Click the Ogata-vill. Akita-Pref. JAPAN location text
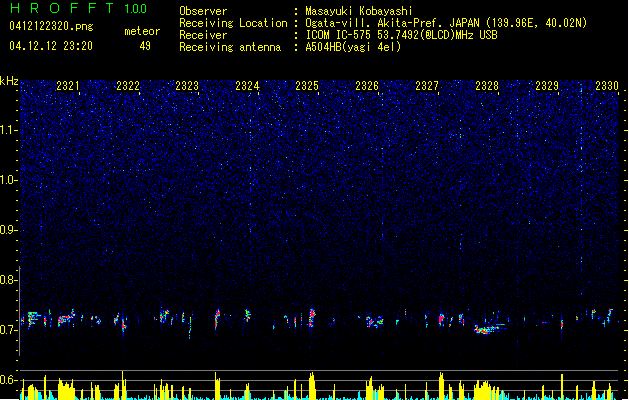The height and width of the screenshot is (400, 629). [x=446, y=23]
